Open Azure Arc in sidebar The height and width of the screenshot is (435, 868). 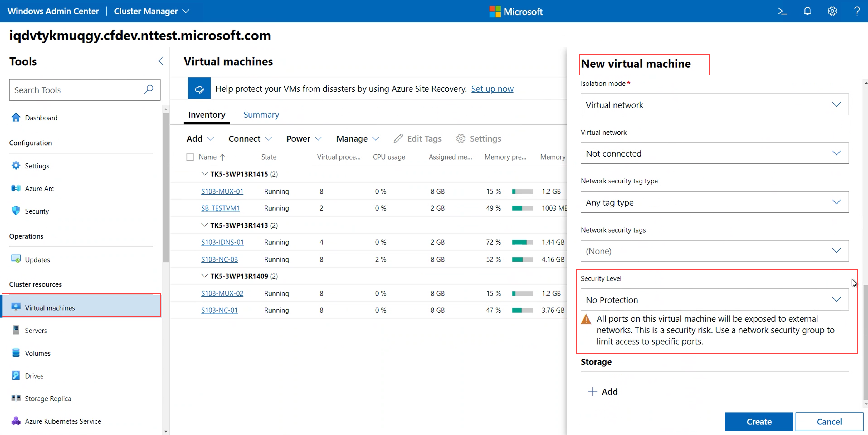point(39,188)
